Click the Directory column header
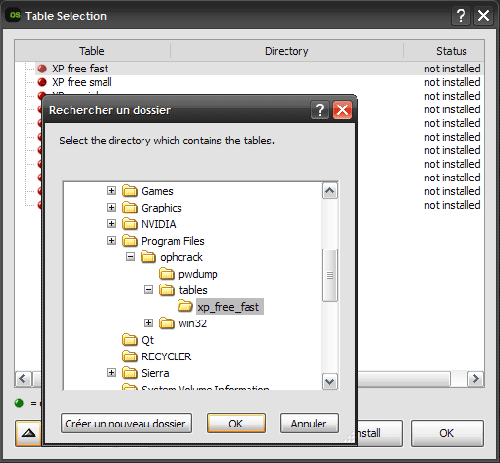 tap(287, 51)
